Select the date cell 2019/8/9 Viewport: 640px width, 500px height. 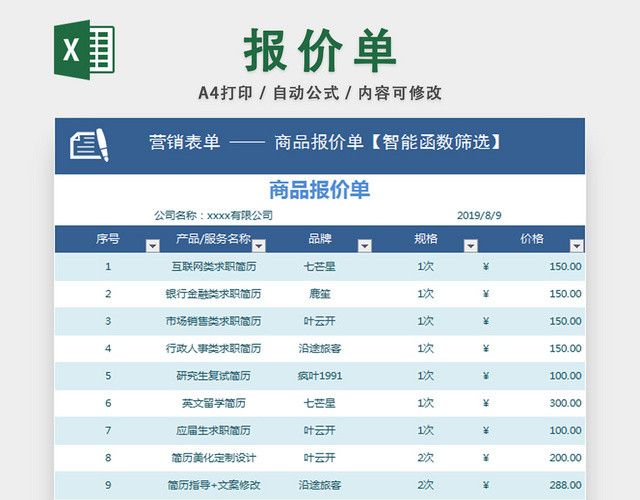(479, 215)
